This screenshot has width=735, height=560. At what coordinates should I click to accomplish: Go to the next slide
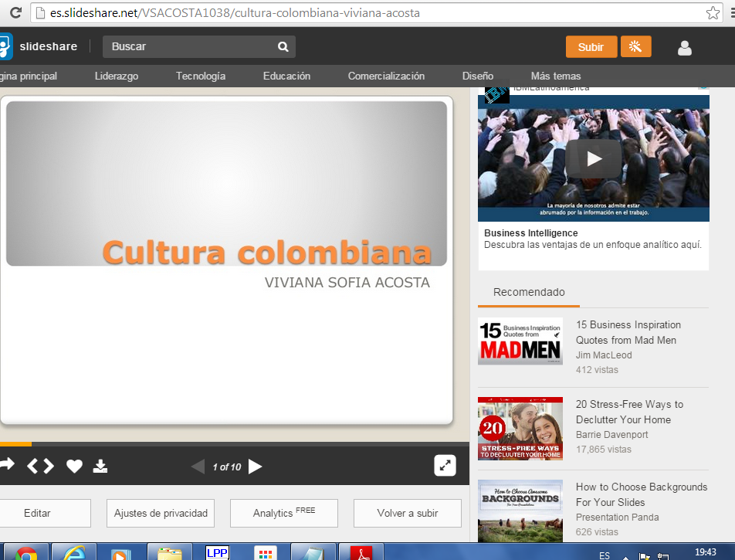(x=256, y=467)
